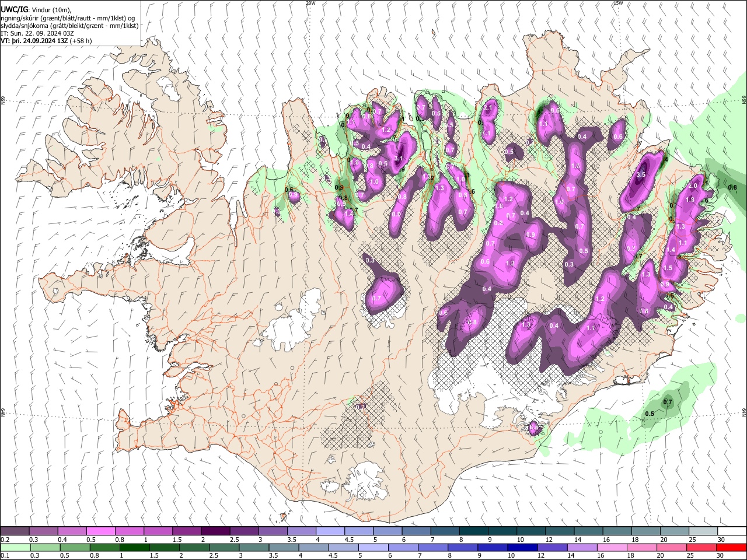Select the dark mauve 0.2 snow legend swatch
The image size is (747, 560).
click(x=15, y=531)
